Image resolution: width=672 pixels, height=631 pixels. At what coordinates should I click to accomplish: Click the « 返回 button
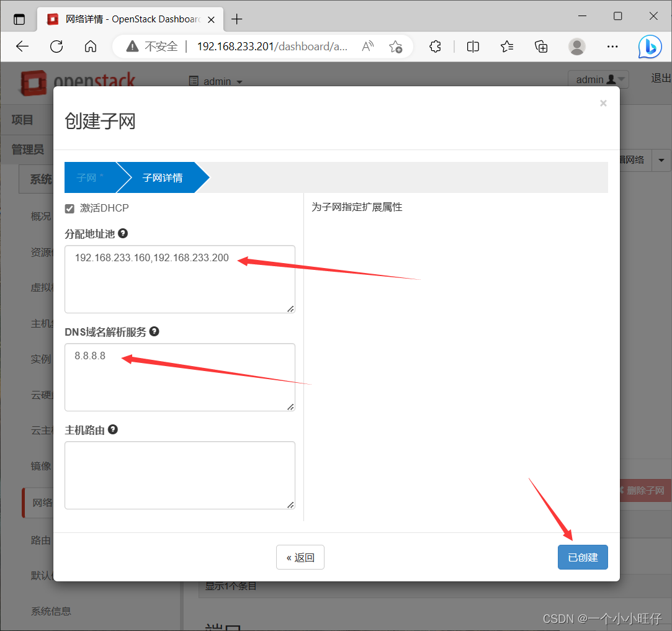pyautogui.click(x=300, y=557)
